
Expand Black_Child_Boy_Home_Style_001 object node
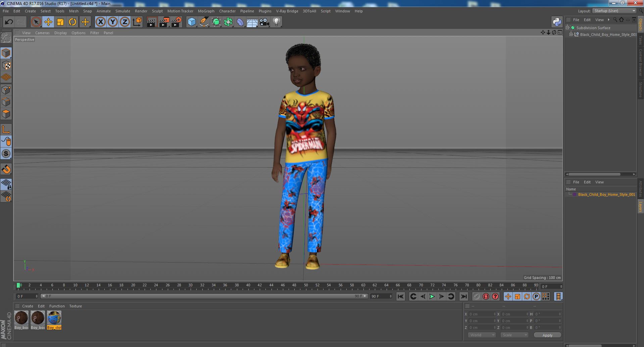coord(571,35)
